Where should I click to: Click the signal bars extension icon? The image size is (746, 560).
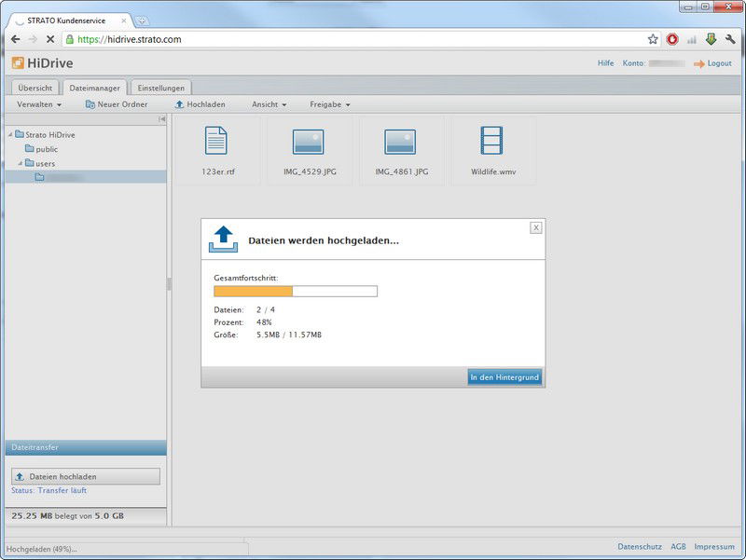(692, 40)
